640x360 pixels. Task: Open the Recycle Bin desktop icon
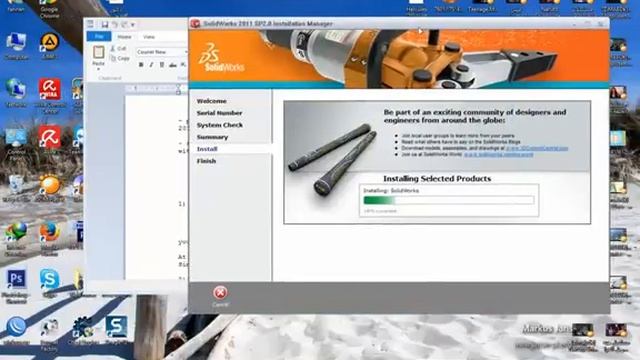coord(16,189)
